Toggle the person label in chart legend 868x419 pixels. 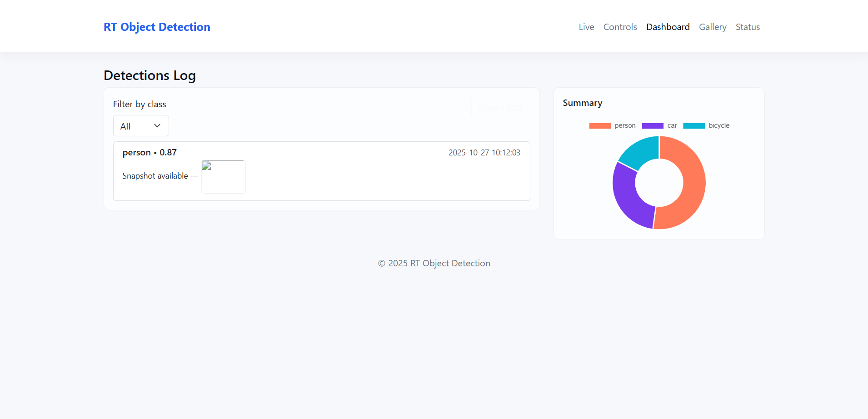pyautogui.click(x=625, y=126)
